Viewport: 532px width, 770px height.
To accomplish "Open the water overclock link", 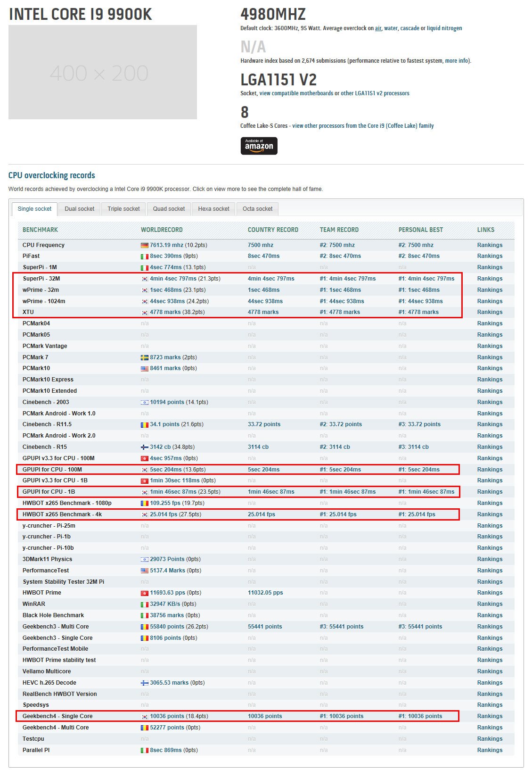I will [391, 28].
